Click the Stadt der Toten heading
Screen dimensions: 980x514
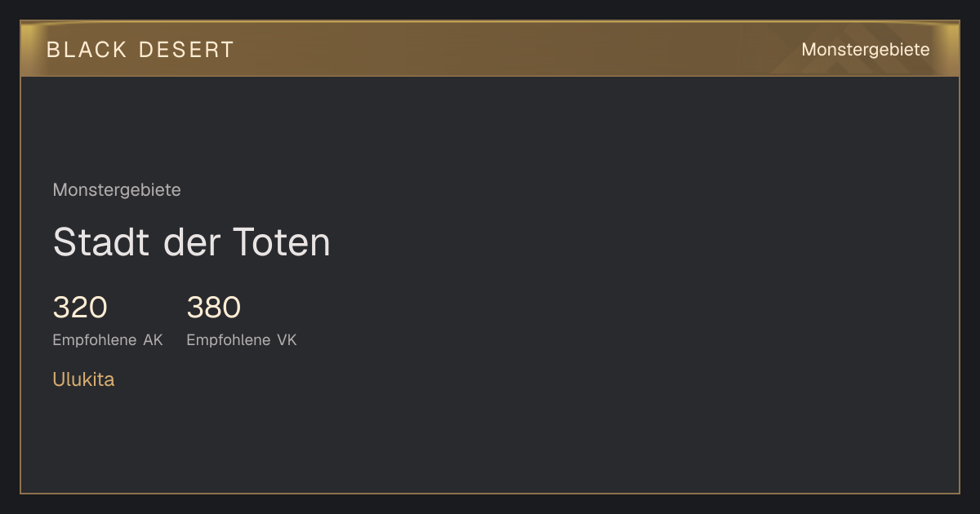point(192,242)
